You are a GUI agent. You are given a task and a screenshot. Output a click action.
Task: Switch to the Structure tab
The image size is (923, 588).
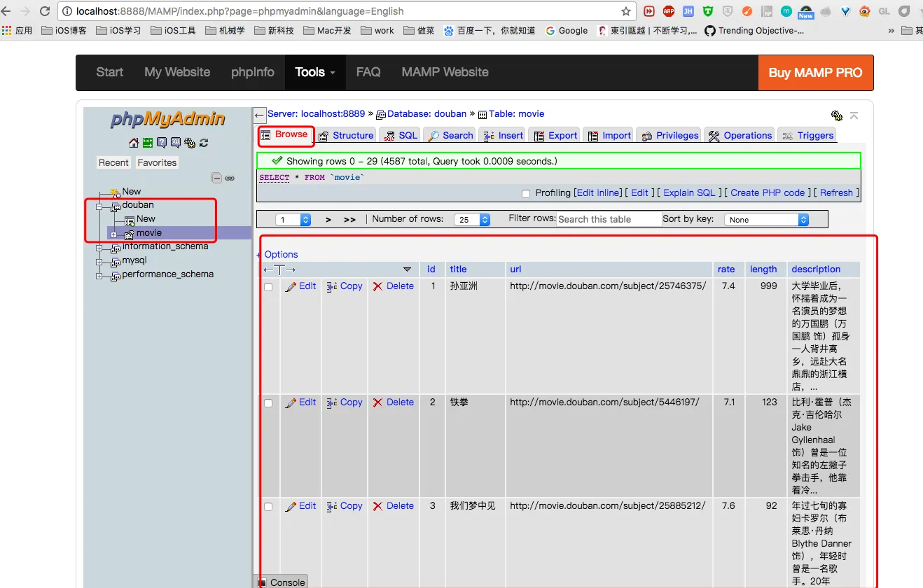coord(346,136)
